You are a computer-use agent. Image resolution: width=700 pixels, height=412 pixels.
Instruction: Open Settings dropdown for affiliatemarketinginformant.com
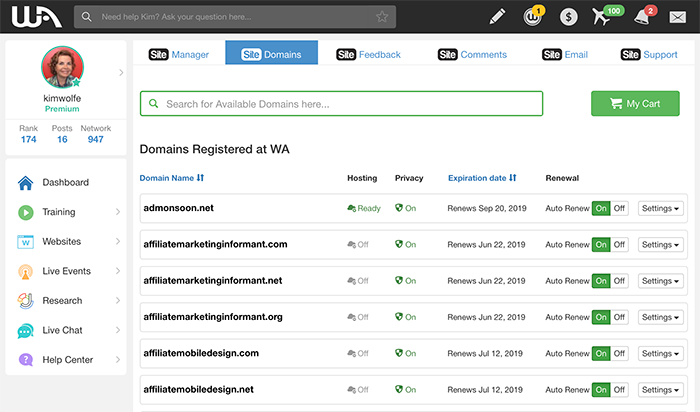coord(660,245)
